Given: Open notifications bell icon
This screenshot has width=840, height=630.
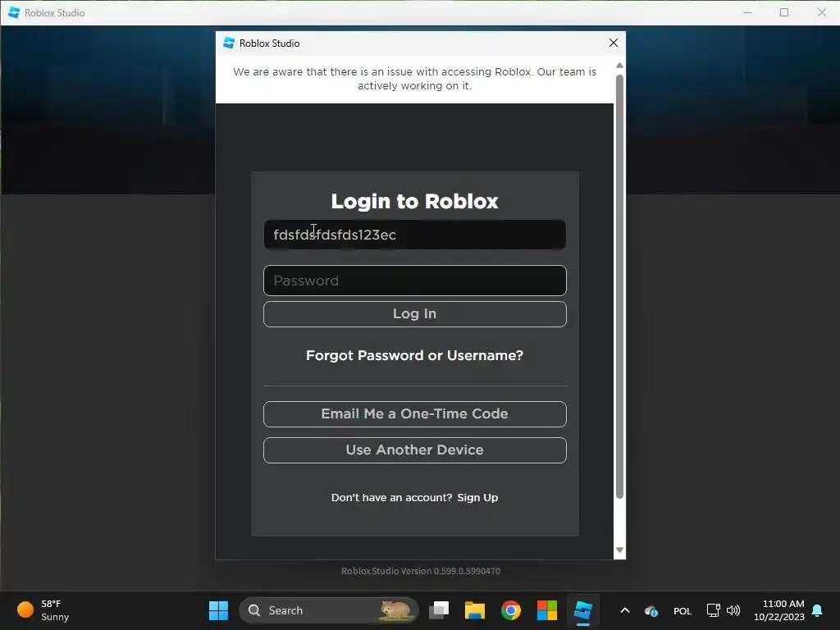Looking at the screenshot, I should click(x=818, y=610).
